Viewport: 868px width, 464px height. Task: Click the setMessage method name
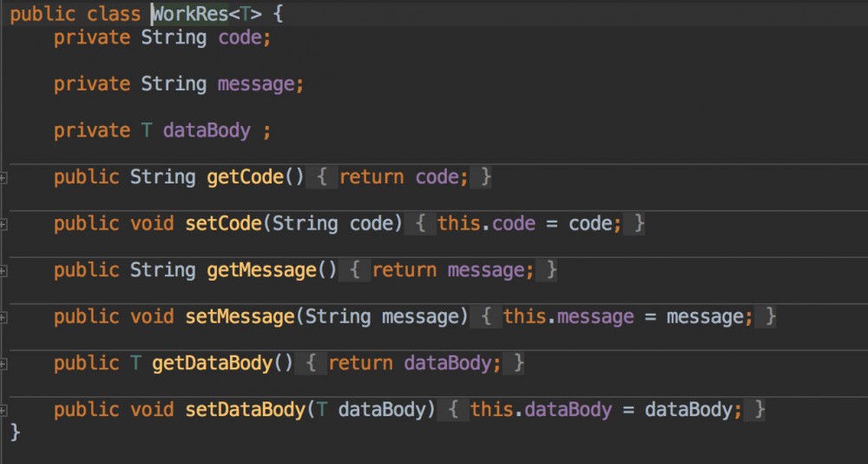pos(240,316)
